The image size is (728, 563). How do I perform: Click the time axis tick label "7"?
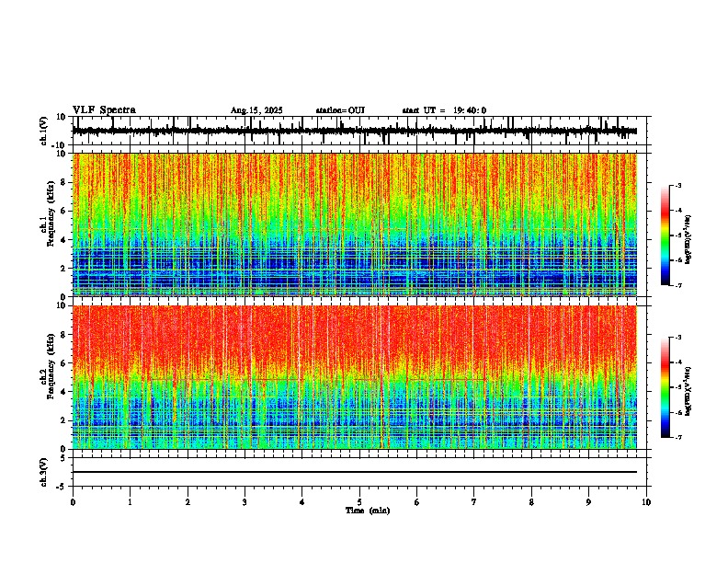click(474, 502)
